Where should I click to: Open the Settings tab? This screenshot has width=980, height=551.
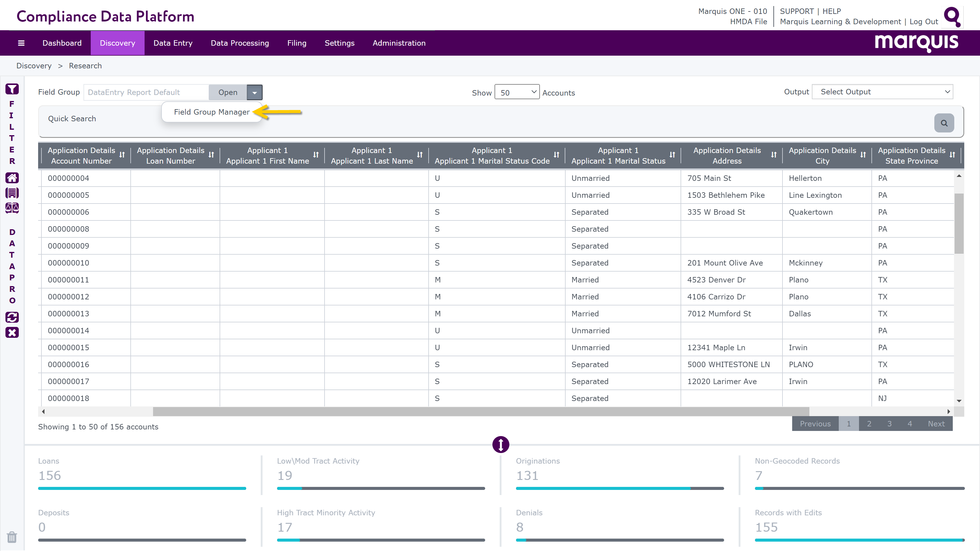pyautogui.click(x=340, y=43)
